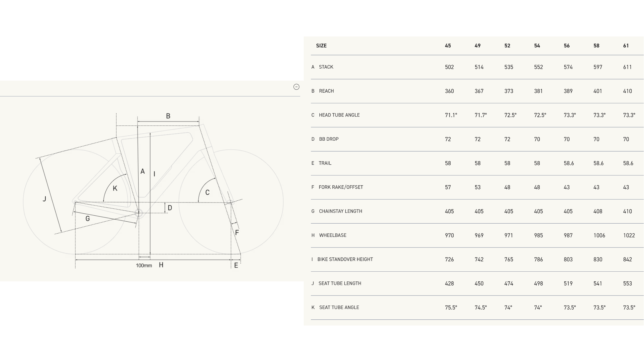Select the SEAT TUBE ANGLE row label
Screen dimensions: 644x362
(339, 307)
